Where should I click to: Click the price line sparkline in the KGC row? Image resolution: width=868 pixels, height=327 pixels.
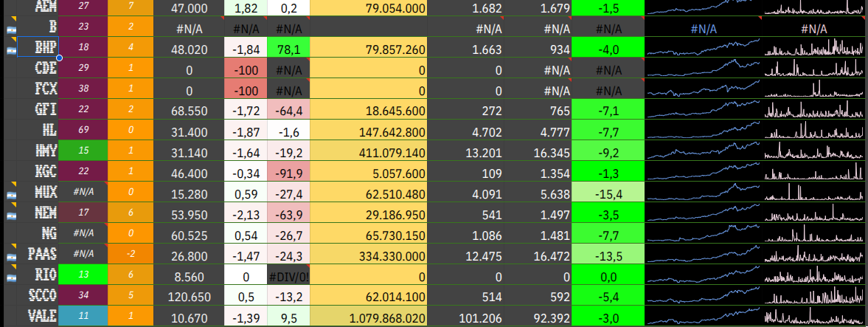tap(703, 171)
